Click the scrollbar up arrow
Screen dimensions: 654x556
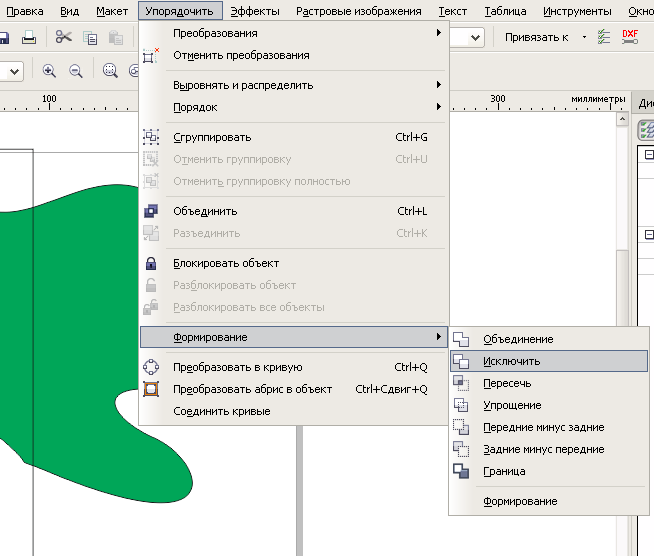point(622,119)
